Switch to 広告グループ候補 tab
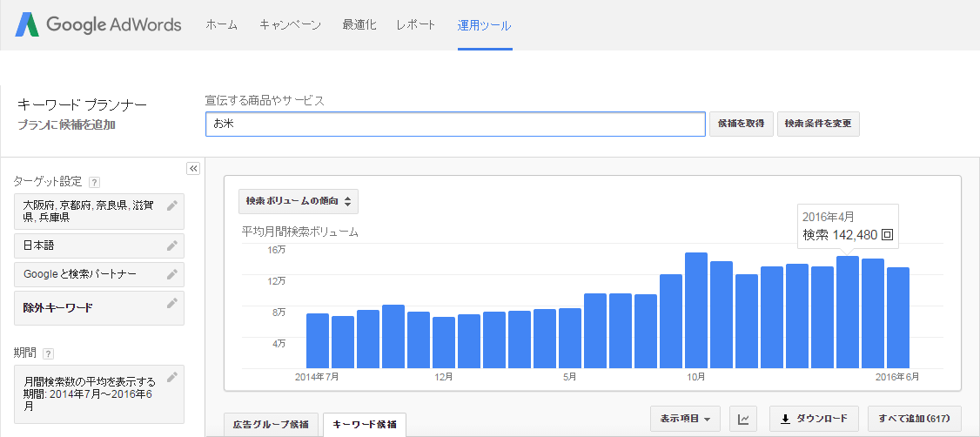Screen dimensions: 980x437 272,425
